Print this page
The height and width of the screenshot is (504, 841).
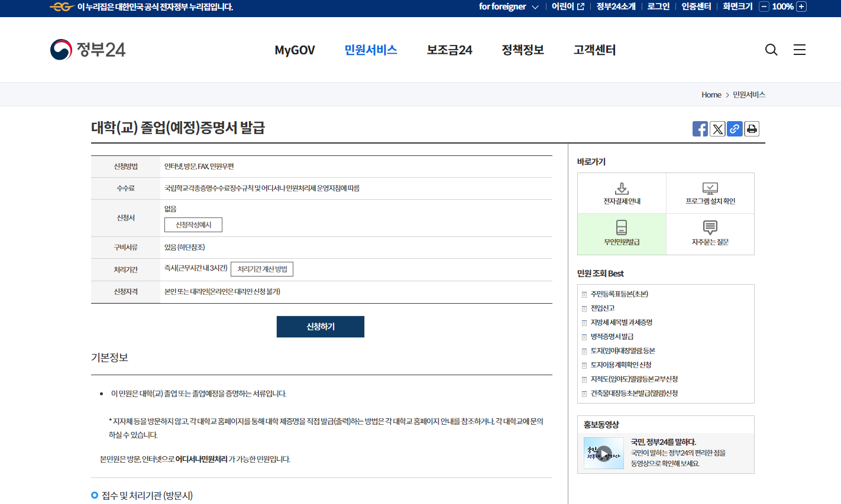tap(752, 128)
